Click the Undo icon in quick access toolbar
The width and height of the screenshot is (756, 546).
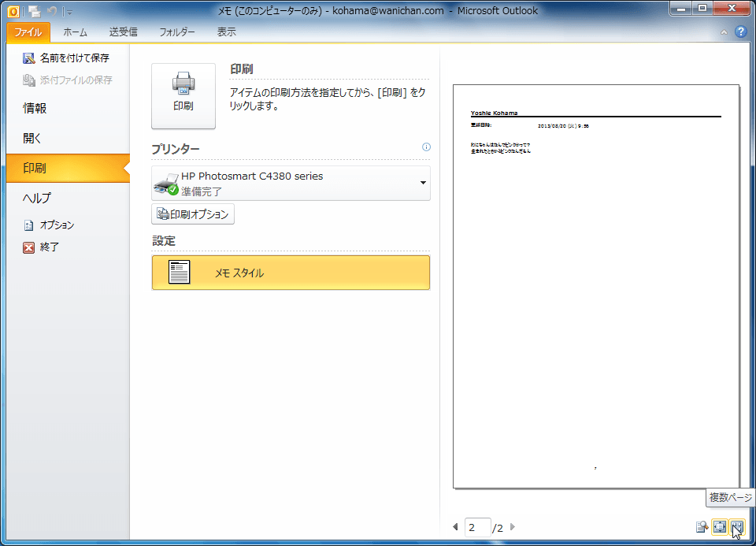[52, 11]
